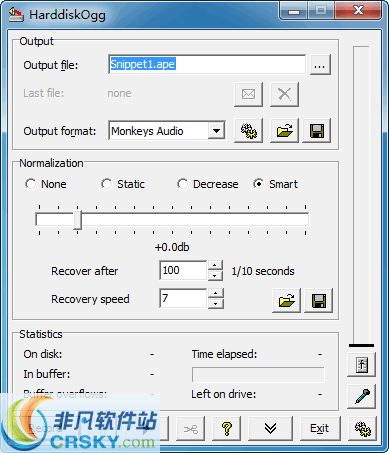
Task: Click the scissors cut icon button
Action: [x=191, y=428]
